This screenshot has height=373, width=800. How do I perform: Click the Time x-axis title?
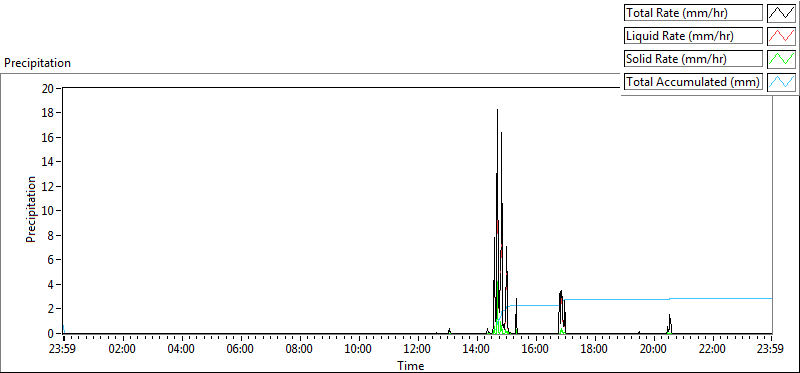point(411,365)
